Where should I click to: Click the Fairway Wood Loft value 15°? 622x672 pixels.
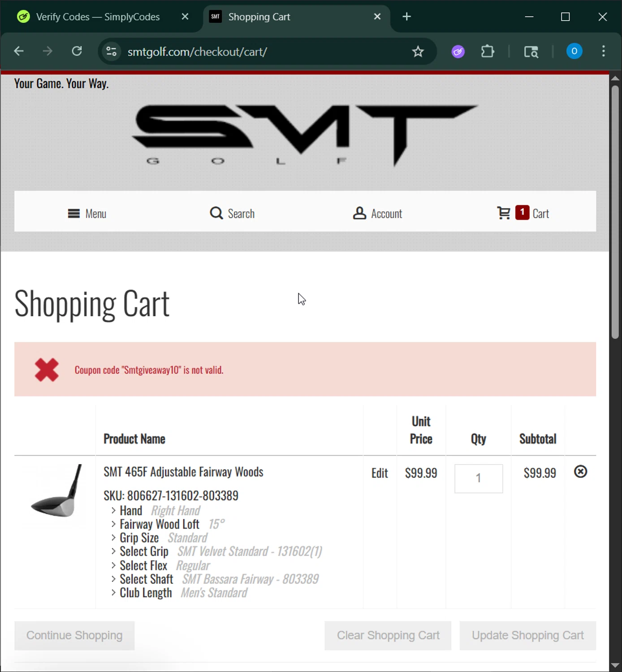216,524
